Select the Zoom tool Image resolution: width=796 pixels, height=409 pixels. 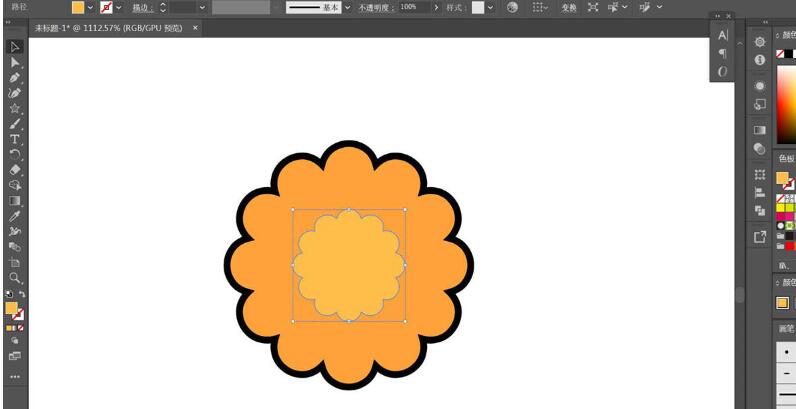[x=15, y=278]
